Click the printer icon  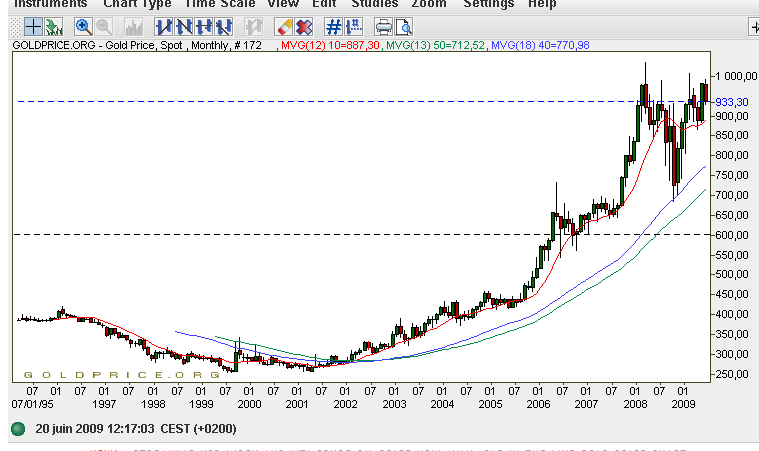(x=383, y=26)
